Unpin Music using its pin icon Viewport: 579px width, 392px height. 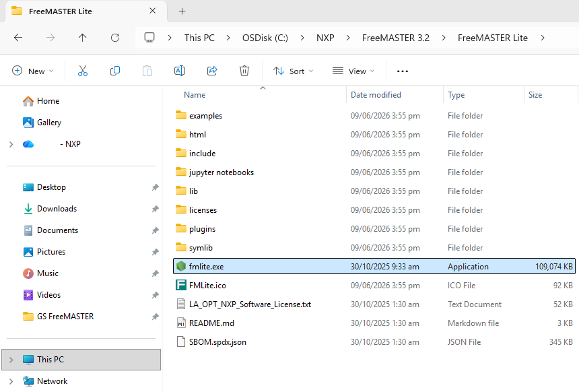pyautogui.click(x=155, y=273)
